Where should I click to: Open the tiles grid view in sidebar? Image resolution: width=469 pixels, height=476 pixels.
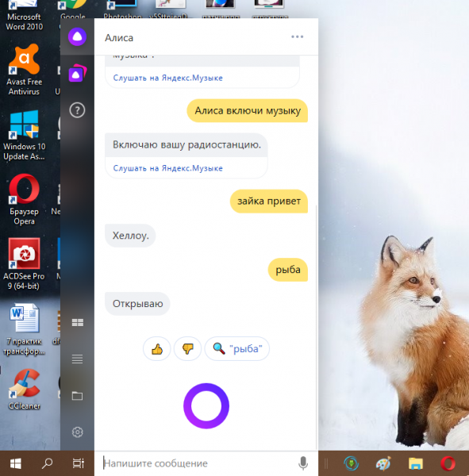78,322
